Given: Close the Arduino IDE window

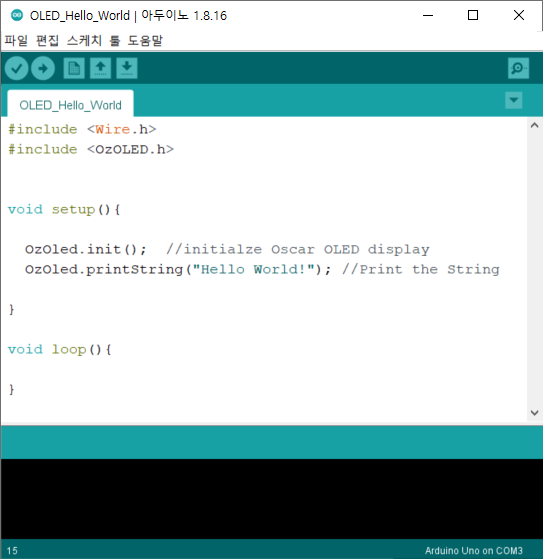Looking at the screenshot, I should (519, 15).
